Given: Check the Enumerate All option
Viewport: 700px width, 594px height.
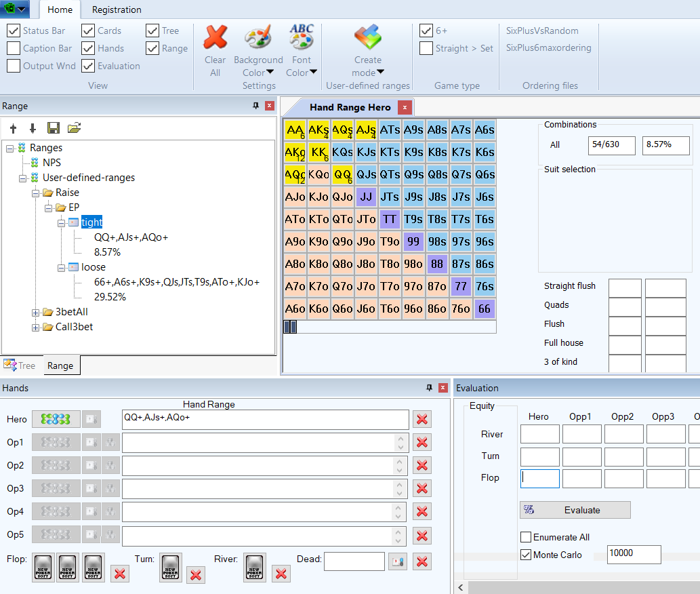Looking at the screenshot, I should 526,537.
